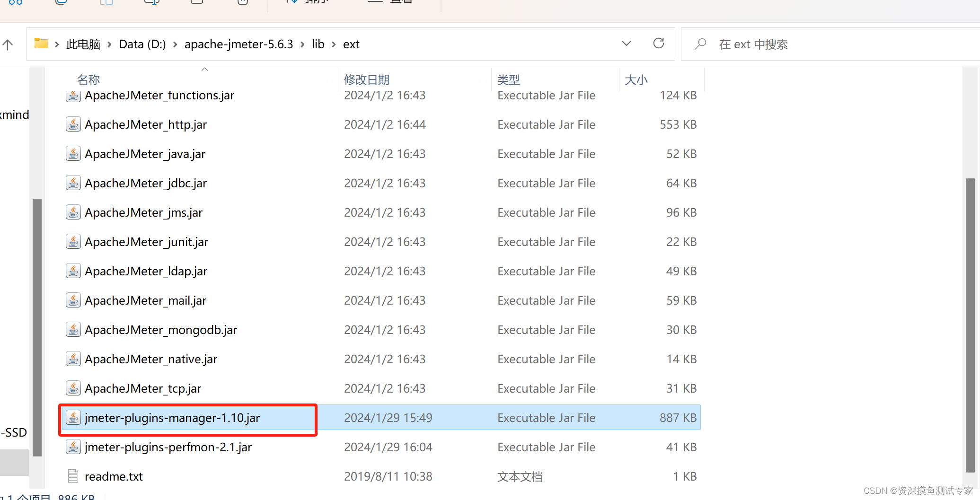Click the 553 KB size cell
Image resolution: width=980 pixels, height=500 pixels.
pyautogui.click(x=678, y=124)
